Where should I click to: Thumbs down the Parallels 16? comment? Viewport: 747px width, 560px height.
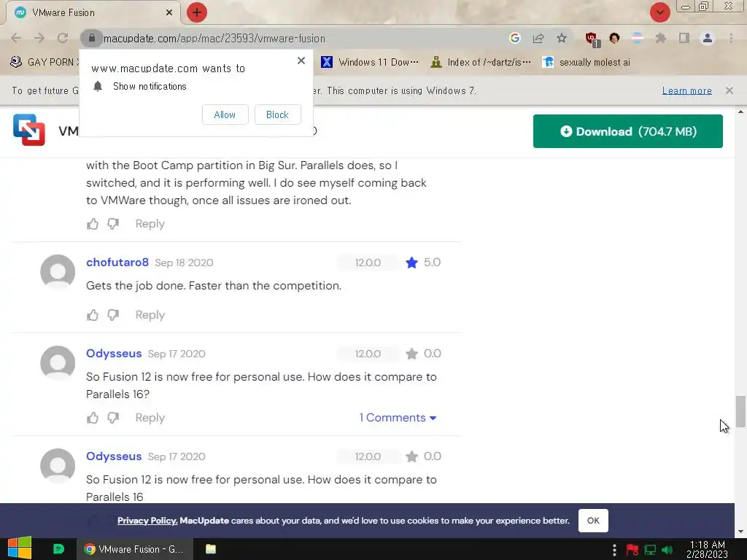click(x=113, y=418)
